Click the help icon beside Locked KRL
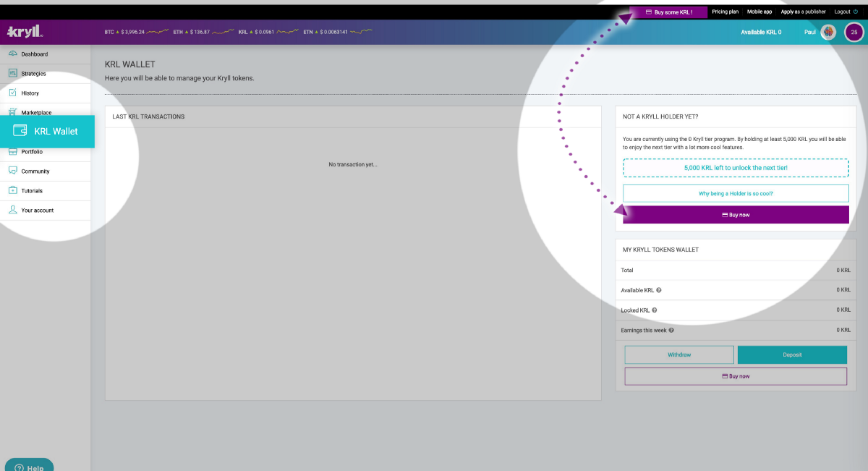Screen dimensions: 868x471 tap(655, 310)
